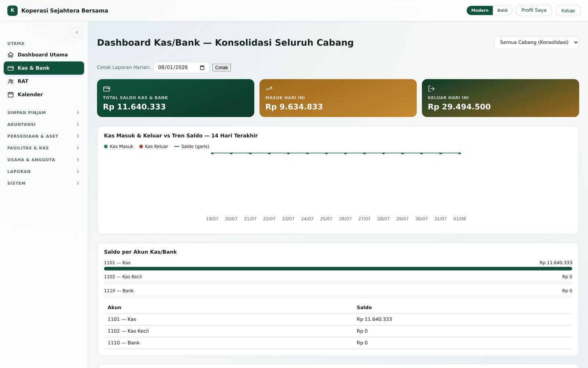Viewport: 588px width, 368px height.
Task: Click the people icon beside RAT
Action: click(11, 81)
